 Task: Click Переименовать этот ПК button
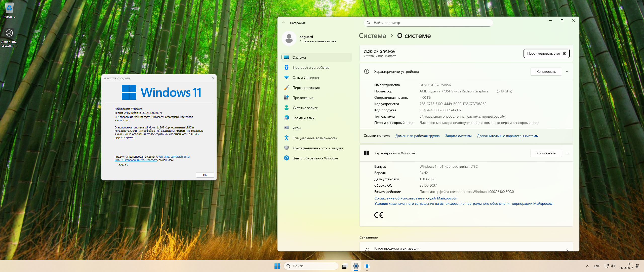546,53
